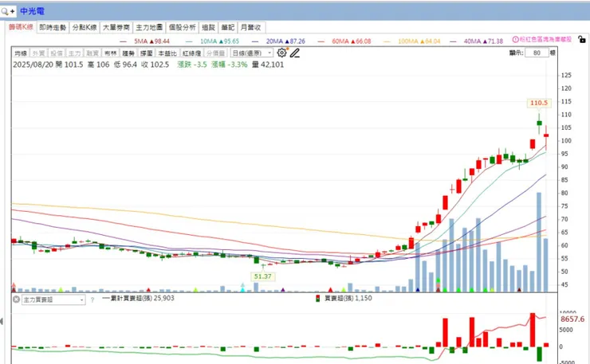Toggle the 趨勢 overlay button
The width and height of the screenshot is (590, 364).
point(128,53)
